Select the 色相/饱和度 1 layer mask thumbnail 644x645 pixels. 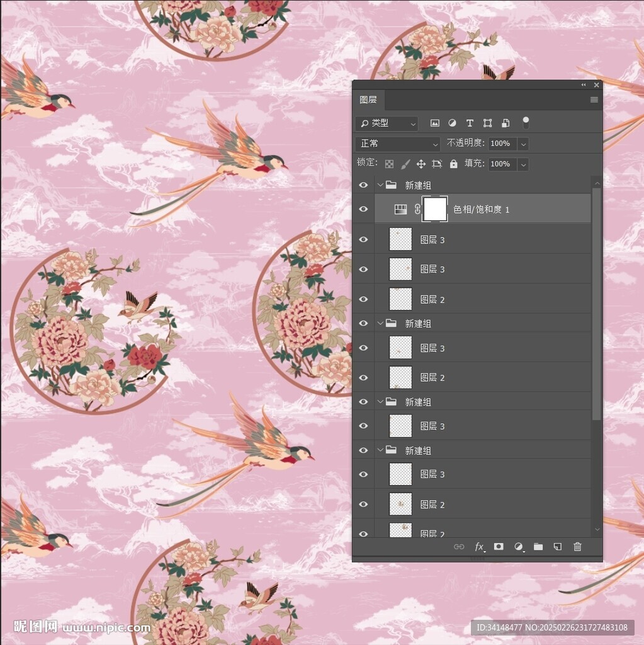pyautogui.click(x=434, y=209)
